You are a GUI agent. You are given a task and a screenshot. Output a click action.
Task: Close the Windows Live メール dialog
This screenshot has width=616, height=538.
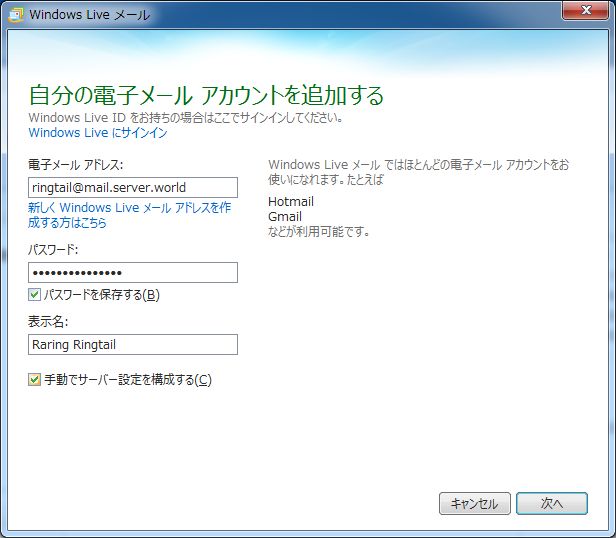585,10
